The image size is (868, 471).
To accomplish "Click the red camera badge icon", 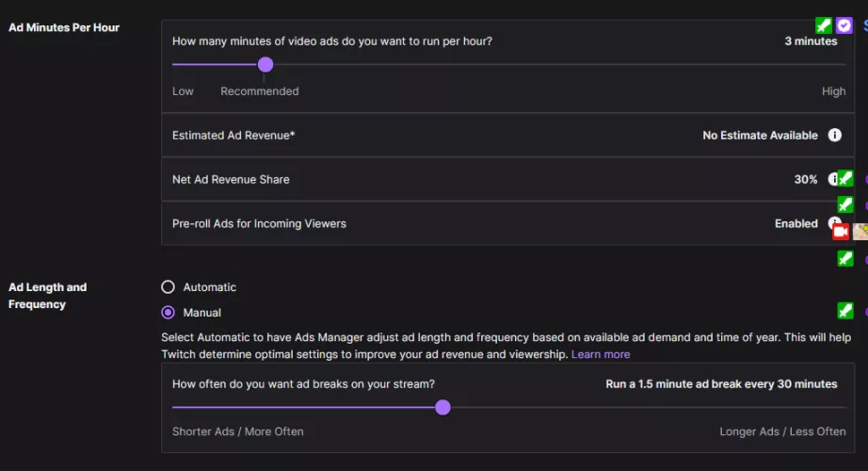I will pos(841,232).
